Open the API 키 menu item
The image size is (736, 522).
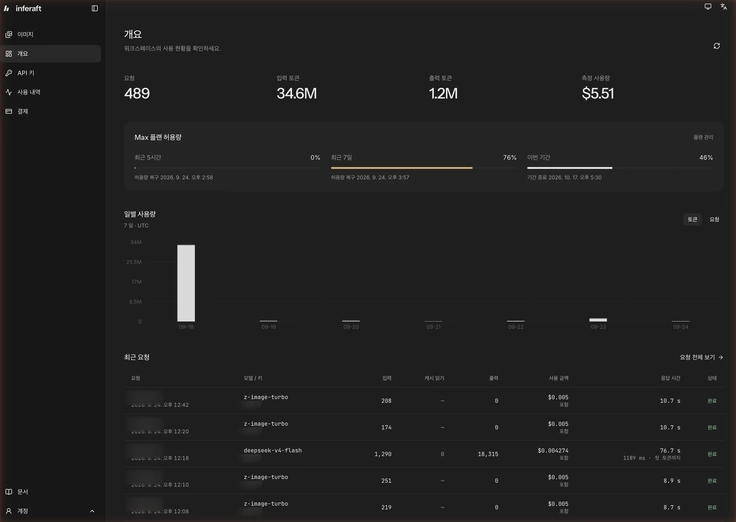click(51, 73)
